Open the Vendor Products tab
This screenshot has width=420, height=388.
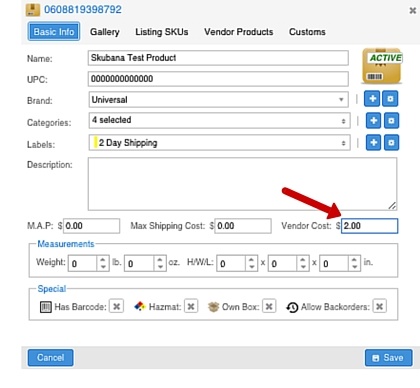coord(239,32)
